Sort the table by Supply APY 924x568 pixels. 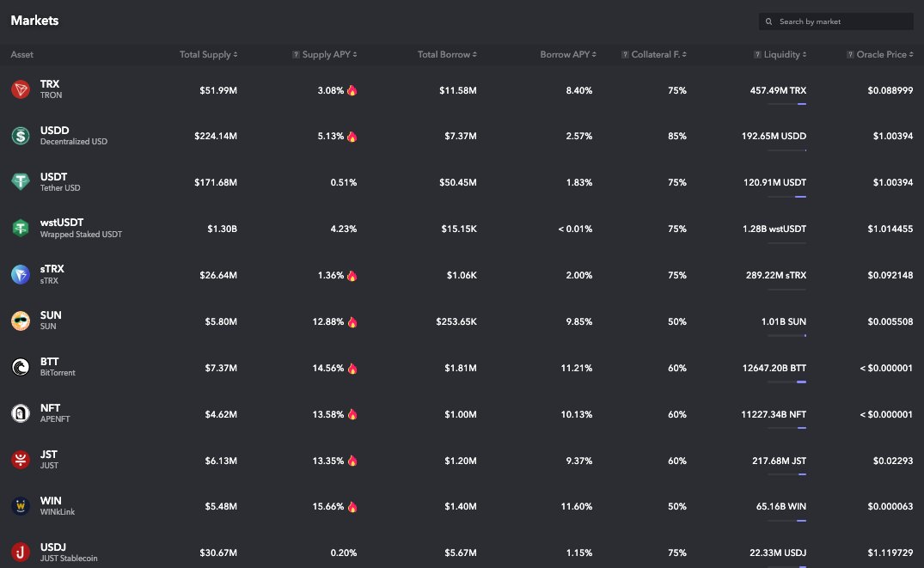329,54
